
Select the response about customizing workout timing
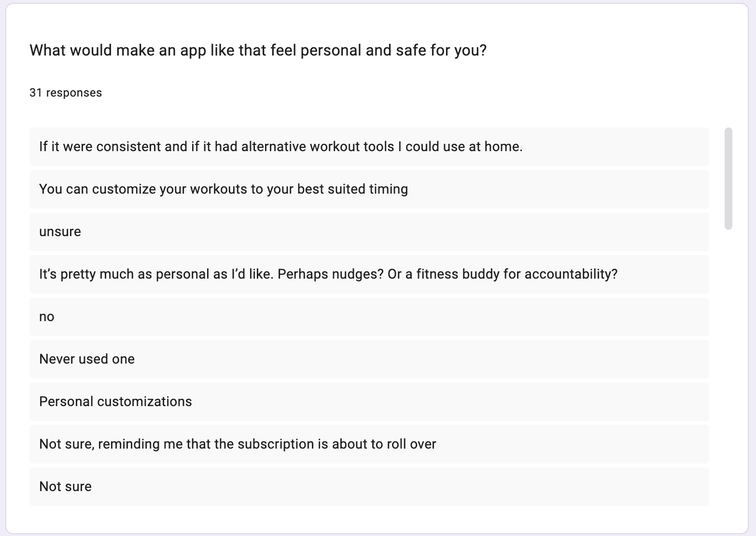369,189
